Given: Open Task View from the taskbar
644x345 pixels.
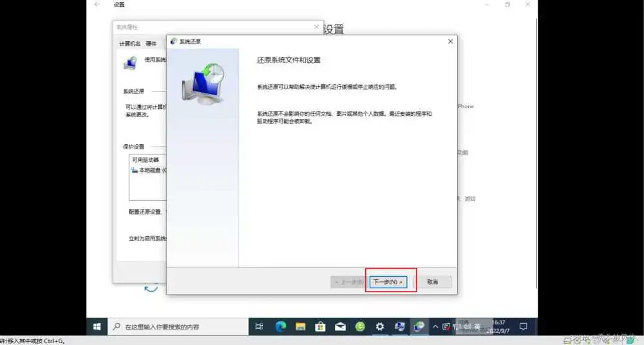Looking at the screenshot, I should [x=259, y=326].
